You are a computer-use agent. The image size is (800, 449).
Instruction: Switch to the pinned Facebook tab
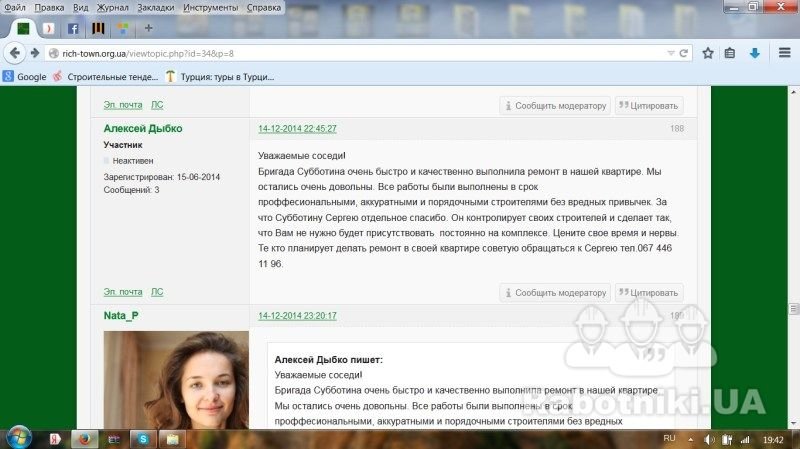coord(73,28)
